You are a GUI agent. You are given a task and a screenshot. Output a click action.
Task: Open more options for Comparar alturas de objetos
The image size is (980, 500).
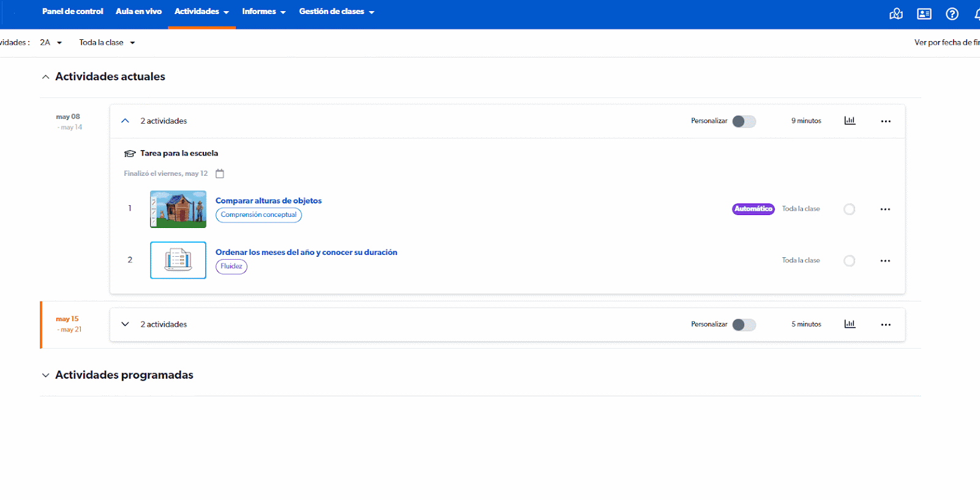(885, 210)
